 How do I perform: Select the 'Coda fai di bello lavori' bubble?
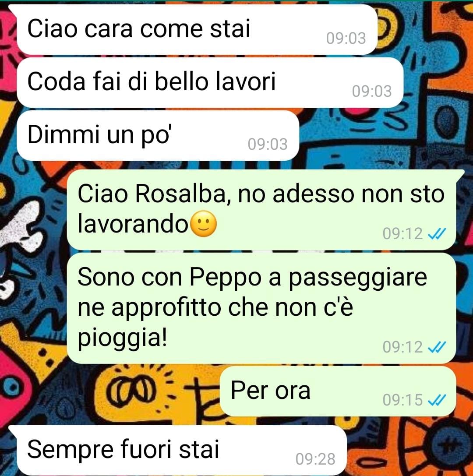click(210, 82)
